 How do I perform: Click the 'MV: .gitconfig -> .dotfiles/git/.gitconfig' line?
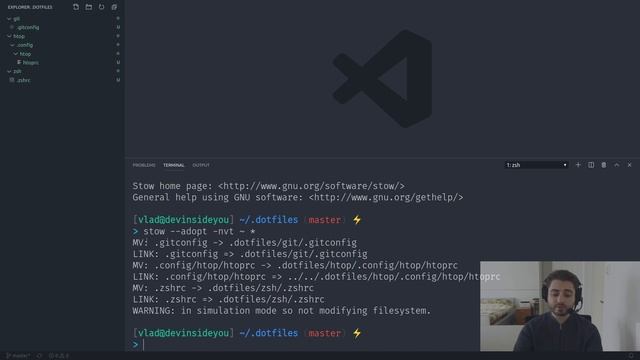coord(244,243)
